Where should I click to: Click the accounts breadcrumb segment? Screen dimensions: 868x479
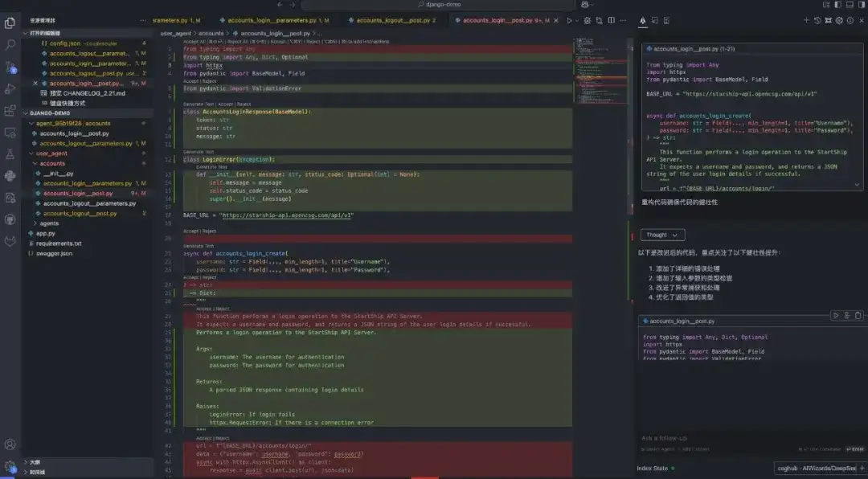pos(211,34)
